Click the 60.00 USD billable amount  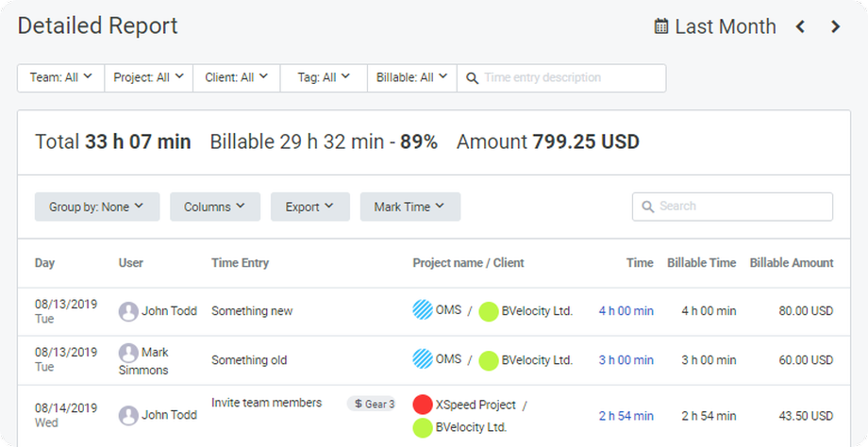tap(806, 360)
